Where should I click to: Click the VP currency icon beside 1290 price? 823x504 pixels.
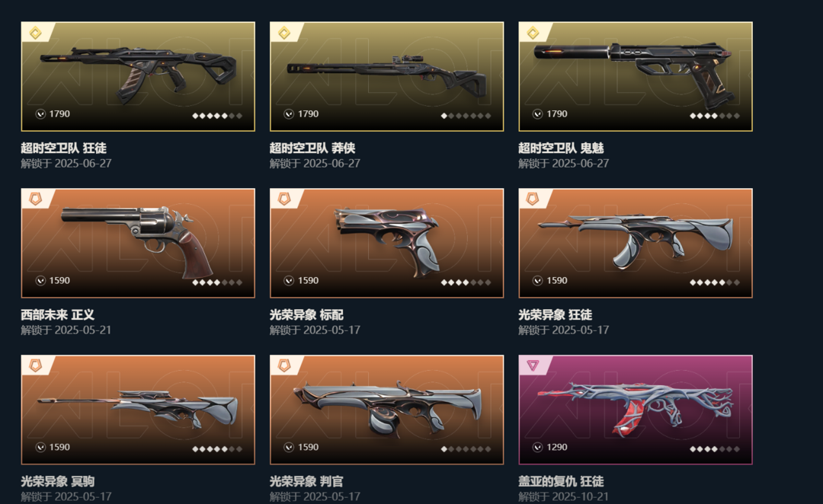tap(537, 447)
